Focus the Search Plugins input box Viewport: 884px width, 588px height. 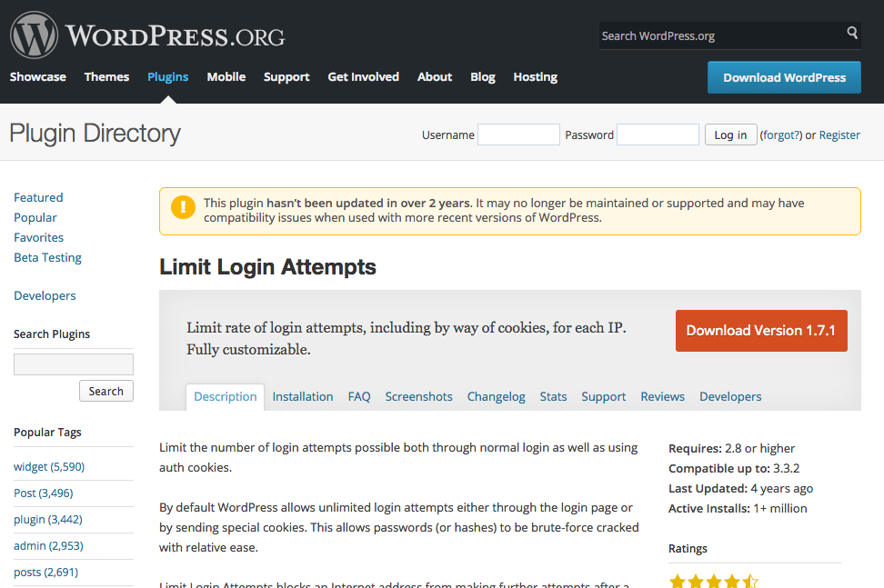pos(74,364)
